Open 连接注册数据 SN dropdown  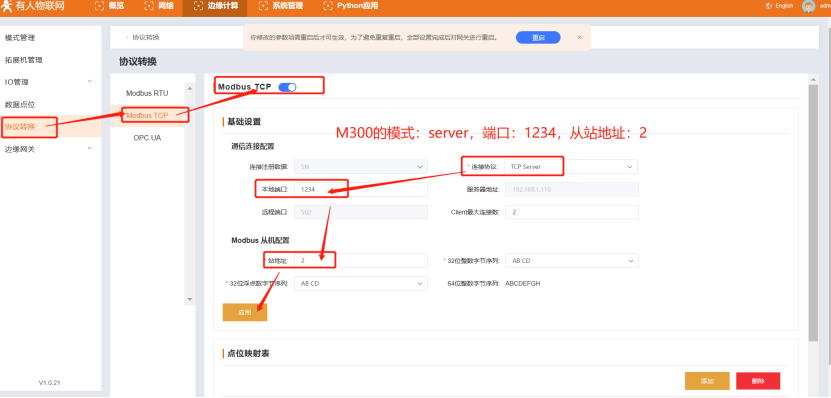(361, 166)
